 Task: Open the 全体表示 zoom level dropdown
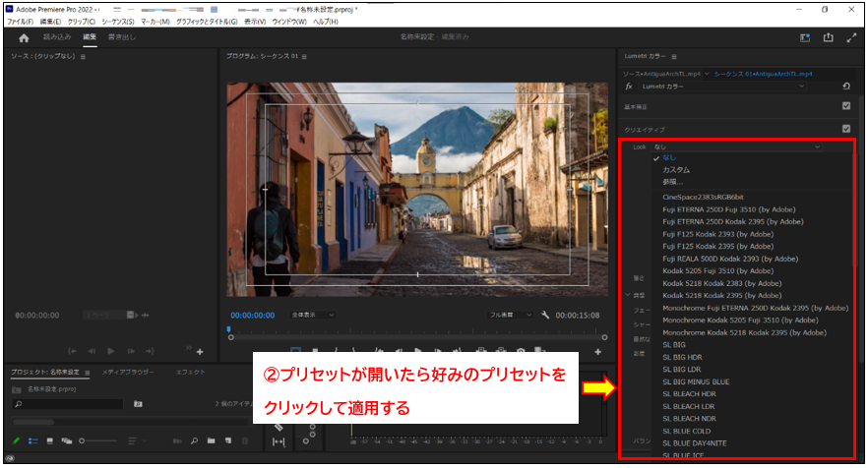[x=313, y=315]
